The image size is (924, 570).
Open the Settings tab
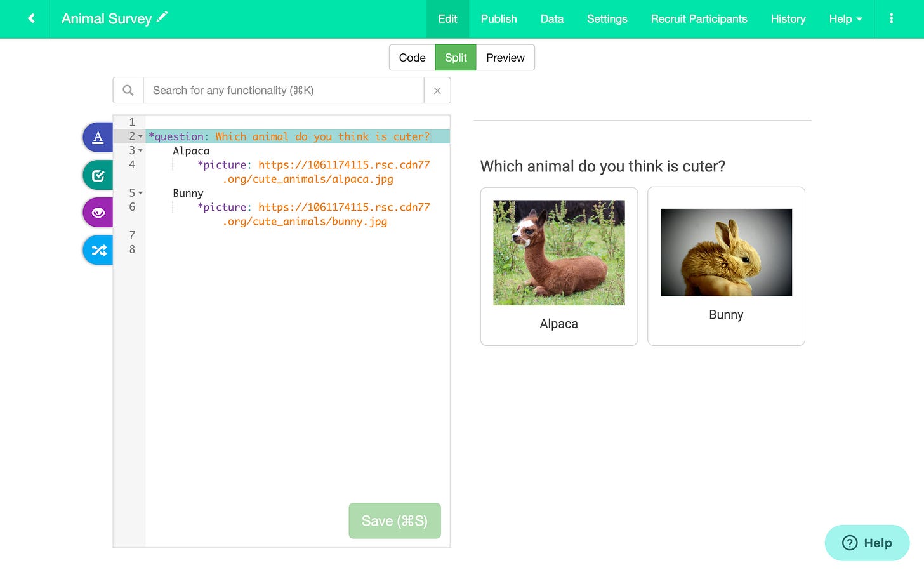(x=607, y=19)
